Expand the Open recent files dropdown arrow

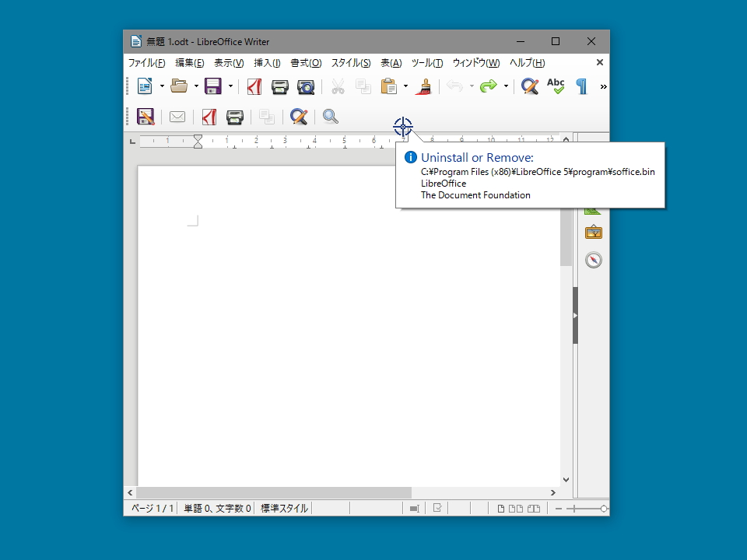[196, 86]
